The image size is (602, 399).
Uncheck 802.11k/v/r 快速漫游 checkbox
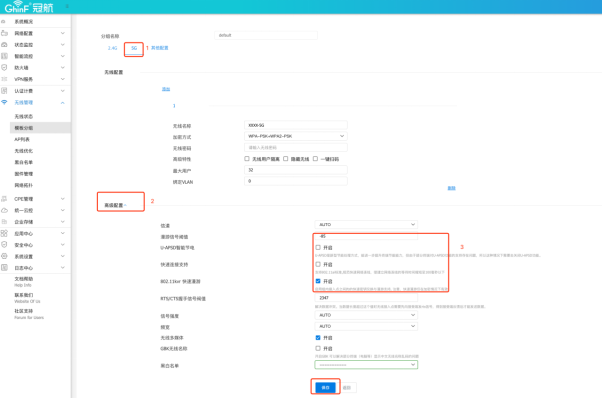click(318, 281)
